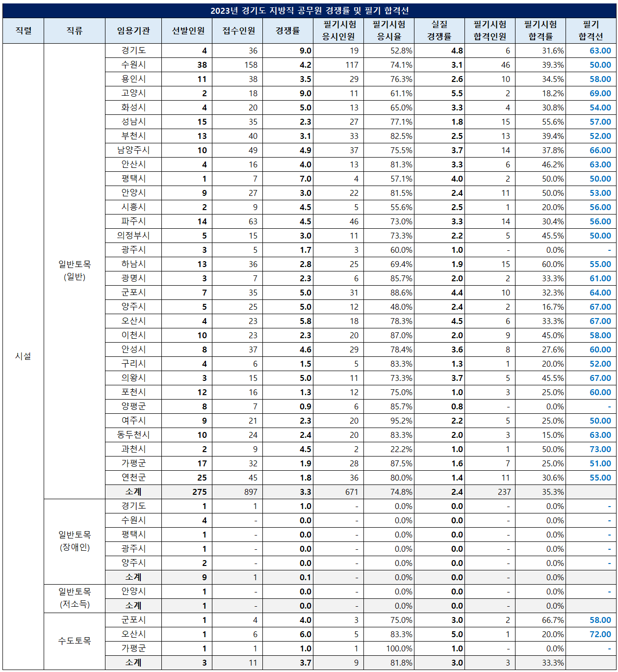The width and height of the screenshot is (618, 672).
Task: Select the 접수인원 value 158 for 수원시
Action: [251, 65]
